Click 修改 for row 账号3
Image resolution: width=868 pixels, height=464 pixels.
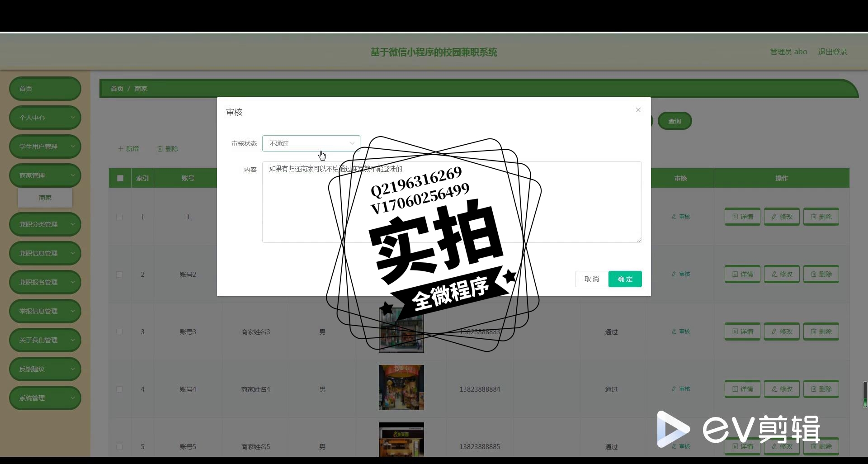(x=782, y=331)
